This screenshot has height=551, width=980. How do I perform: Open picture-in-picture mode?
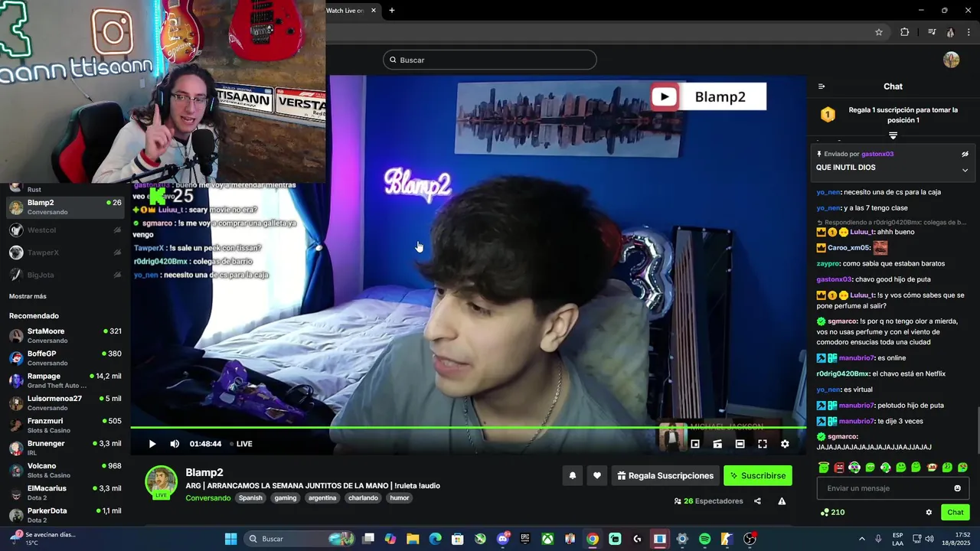pyautogui.click(x=695, y=444)
